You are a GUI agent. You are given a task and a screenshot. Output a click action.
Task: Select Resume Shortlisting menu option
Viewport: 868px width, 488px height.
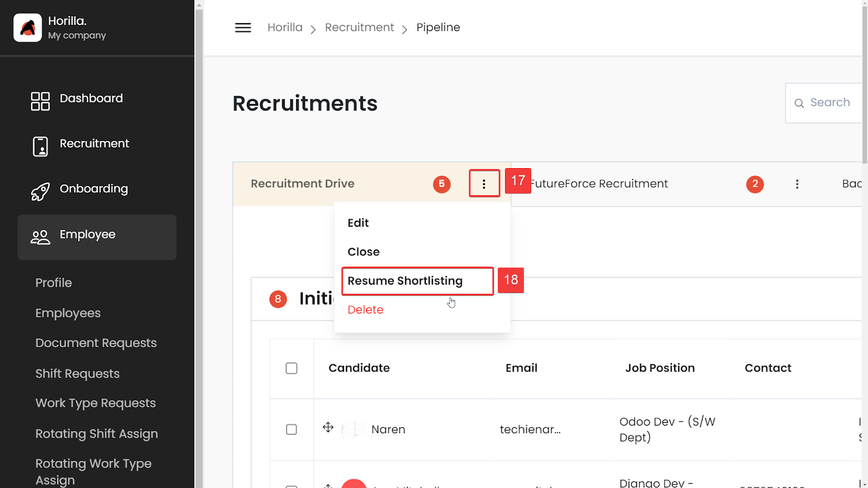click(x=418, y=281)
